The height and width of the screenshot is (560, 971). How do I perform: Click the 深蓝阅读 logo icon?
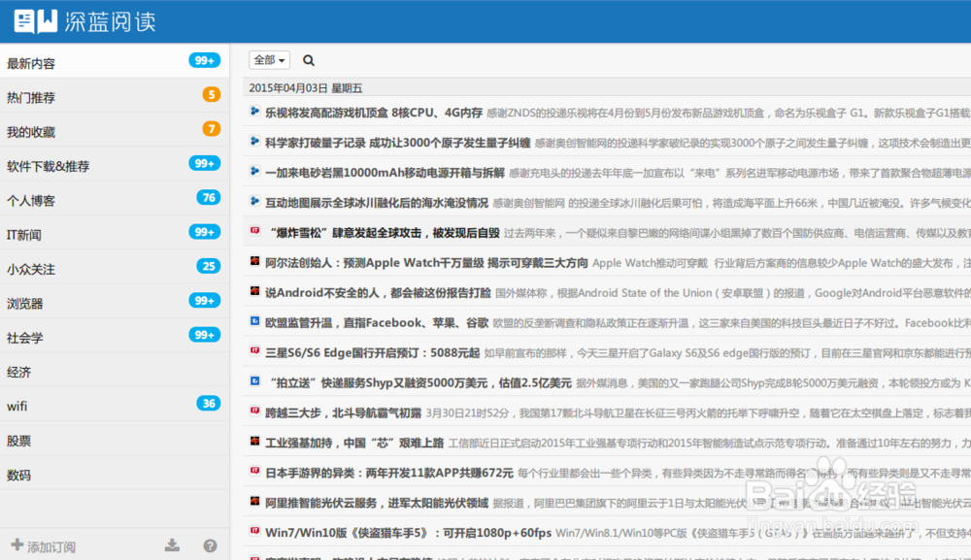(35, 21)
